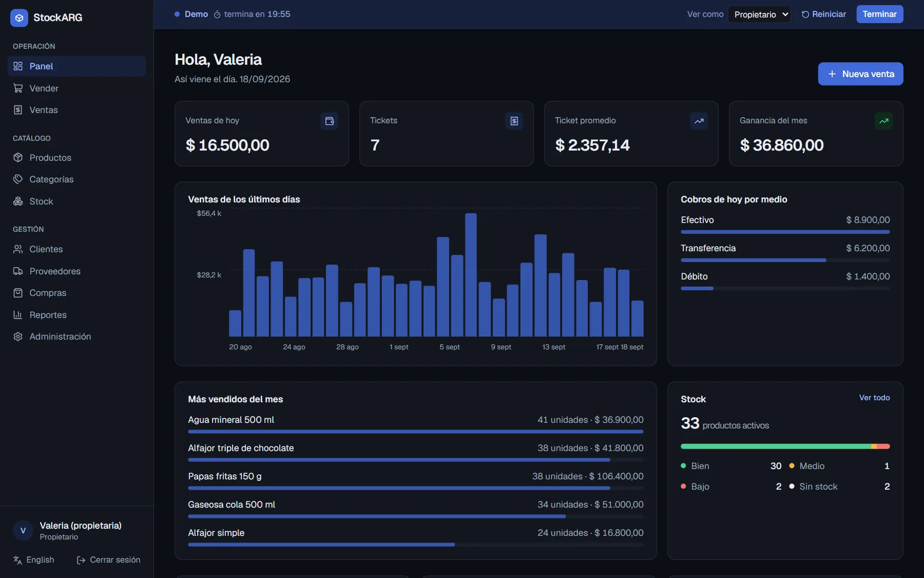The image size is (924, 578).
Task: Click the Alfajor triple de chocolate row
Action: tap(415, 453)
